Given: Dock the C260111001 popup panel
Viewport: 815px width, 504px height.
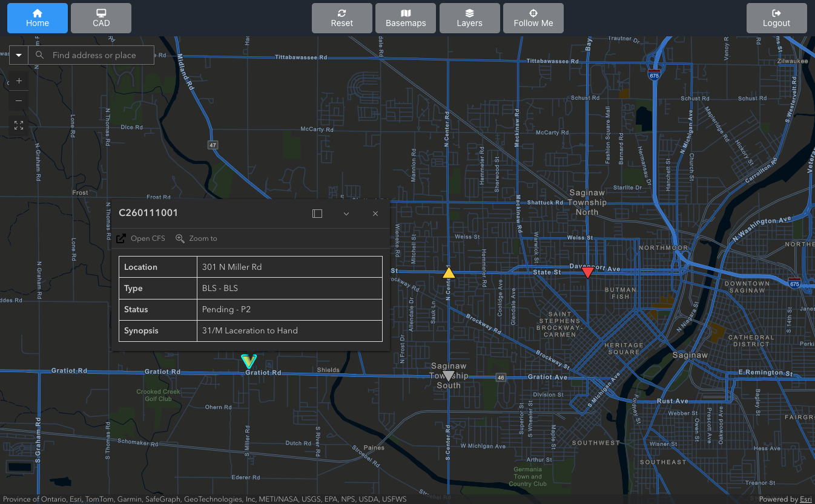Looking at the screenshot, I should 317,214.
